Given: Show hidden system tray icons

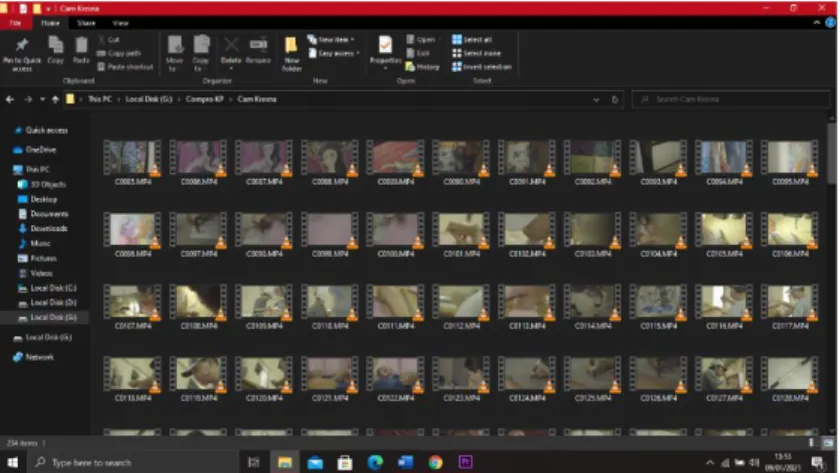Looking at the screenshot, I should pyautogui.click(x=710, y=462).
